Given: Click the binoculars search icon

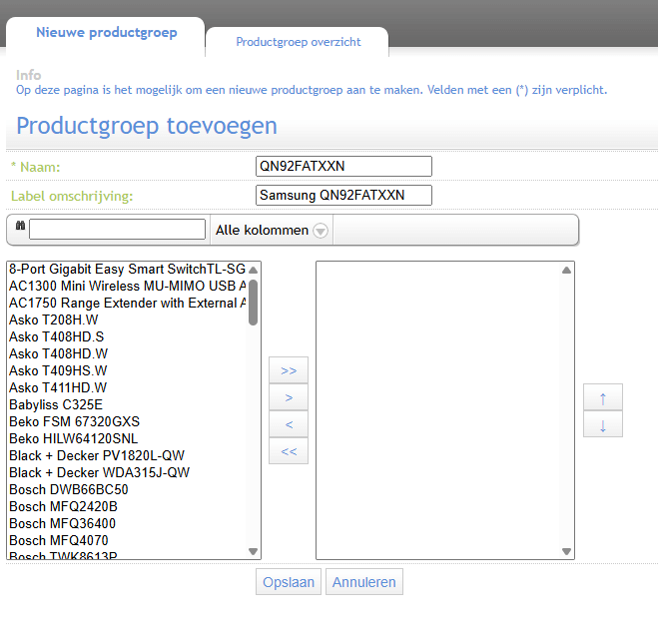Looking at the screenshot, I should (x=20, y=229).
